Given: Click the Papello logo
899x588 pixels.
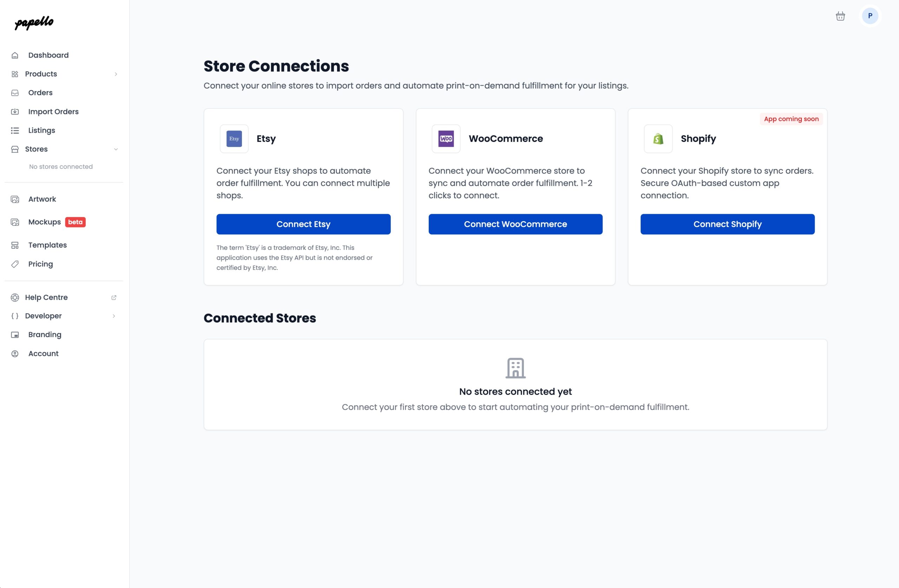Looking at the screenshot, I should click(x=34, y=23).
